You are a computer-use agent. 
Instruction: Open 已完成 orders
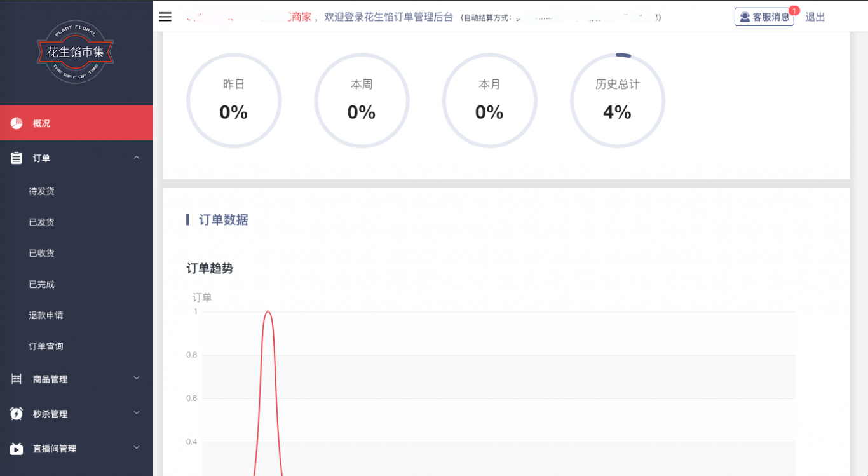(42, 285)
